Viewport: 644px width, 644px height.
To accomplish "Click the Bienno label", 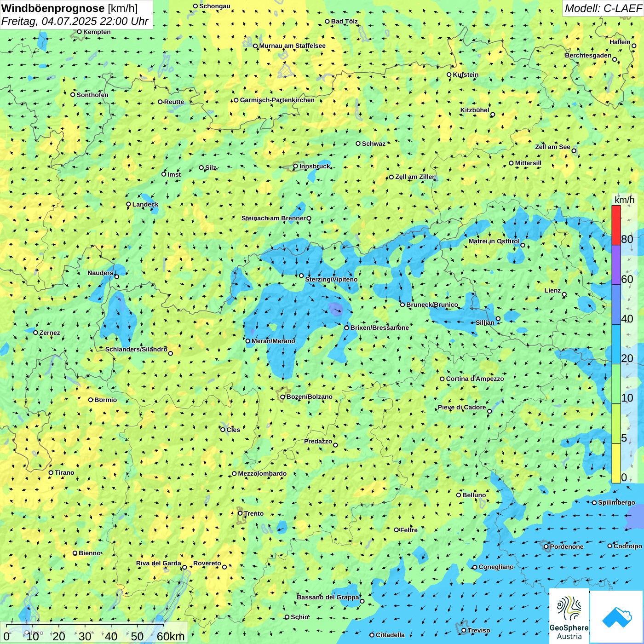I will [x=90, y=553].
